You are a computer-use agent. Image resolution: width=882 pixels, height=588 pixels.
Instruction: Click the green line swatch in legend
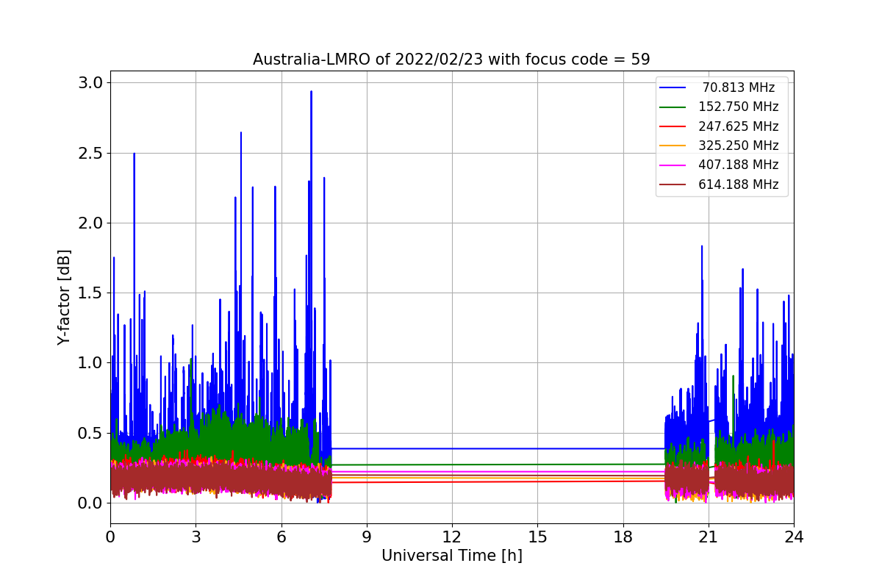pos(673,107)
